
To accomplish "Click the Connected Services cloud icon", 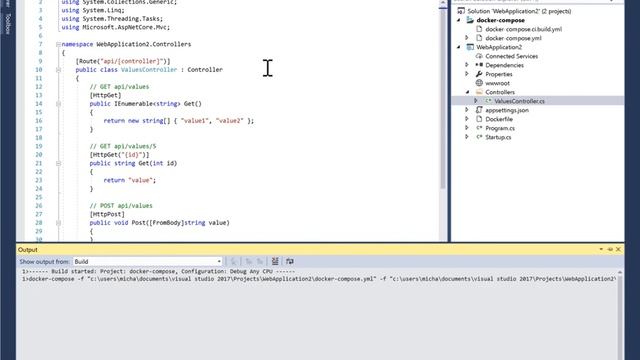I will (x=479, y=56).
